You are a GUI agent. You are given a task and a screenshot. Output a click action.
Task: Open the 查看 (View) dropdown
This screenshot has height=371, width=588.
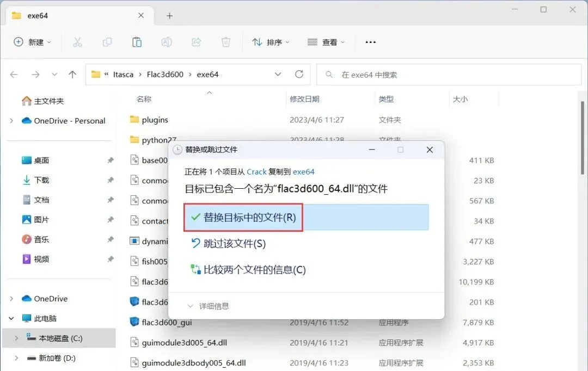tap(326, 42)
